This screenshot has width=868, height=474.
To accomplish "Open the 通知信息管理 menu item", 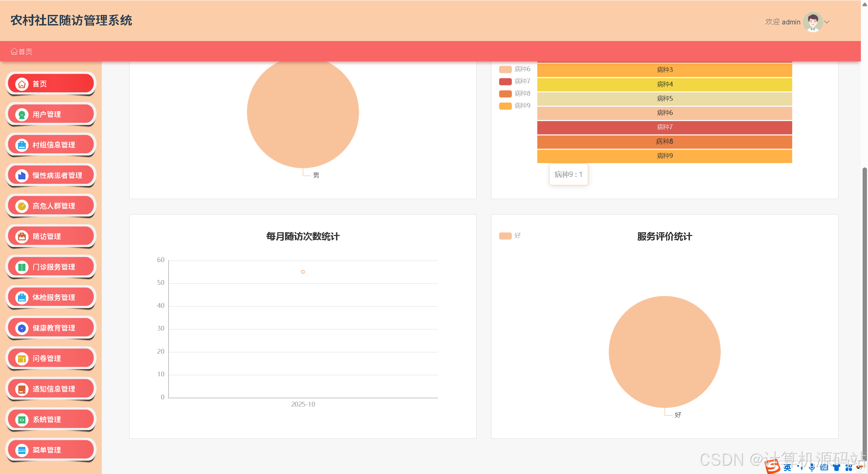I will click(x=51, y=389).
